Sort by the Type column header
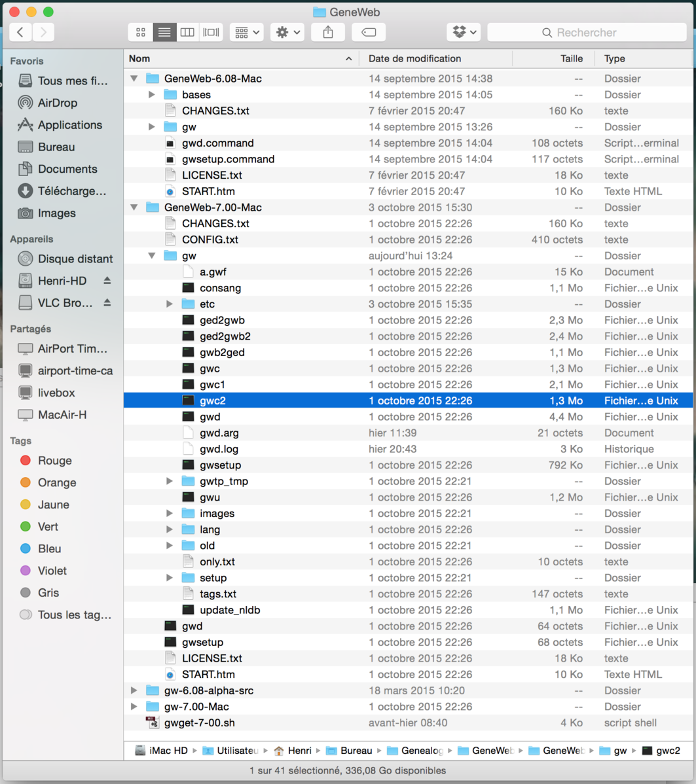This screenshot has width=696, height=784. pos(644,59)
